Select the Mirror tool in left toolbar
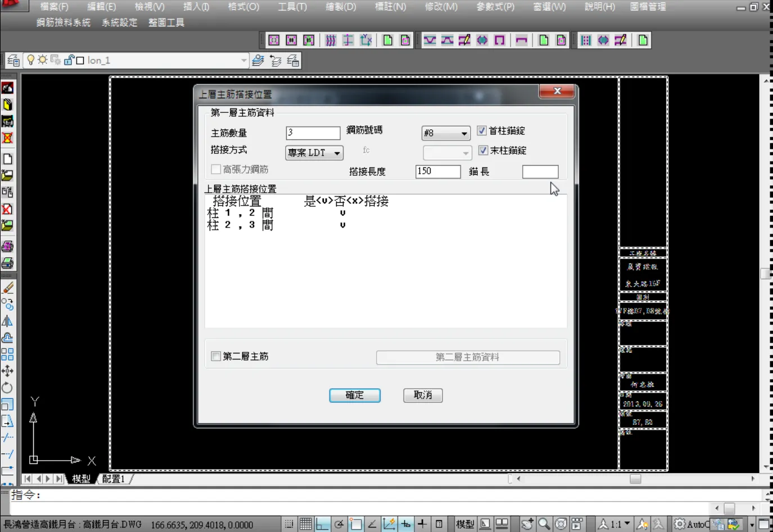The height and width of the screenshot is (532, 773). tap(7, 321)
